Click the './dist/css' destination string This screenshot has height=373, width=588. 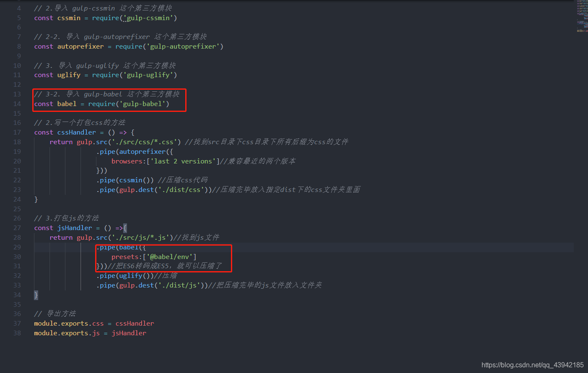click(x=181, y=190)
